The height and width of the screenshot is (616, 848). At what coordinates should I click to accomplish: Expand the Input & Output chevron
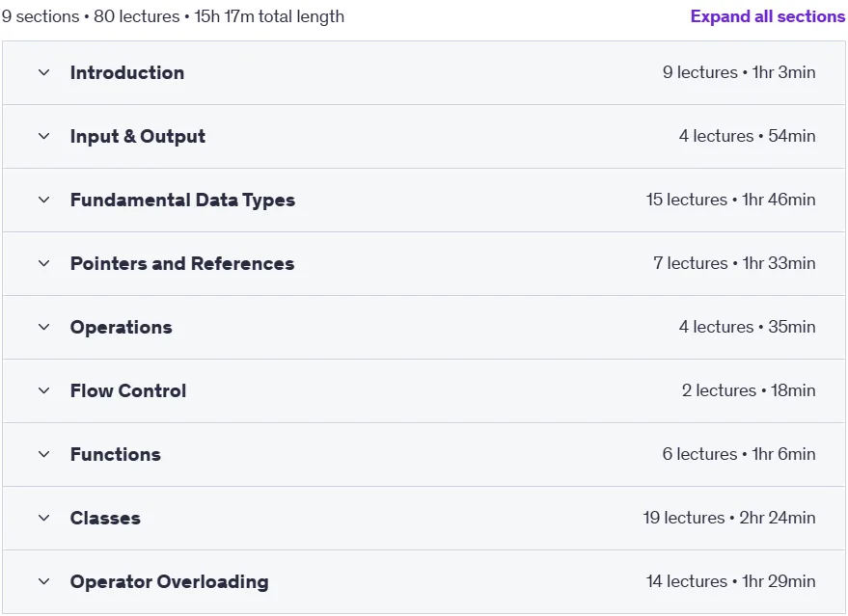tap(43, 136)
